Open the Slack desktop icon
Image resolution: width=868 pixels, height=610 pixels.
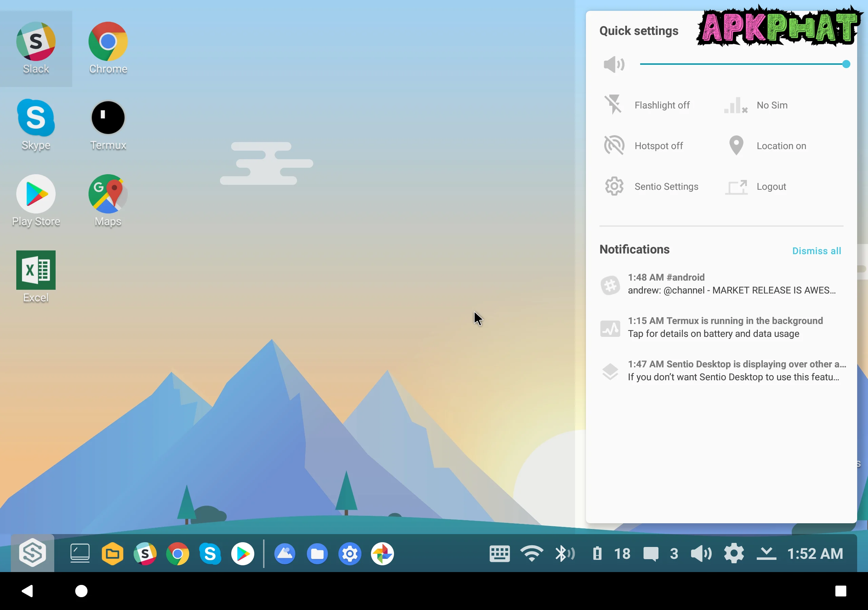36,42
